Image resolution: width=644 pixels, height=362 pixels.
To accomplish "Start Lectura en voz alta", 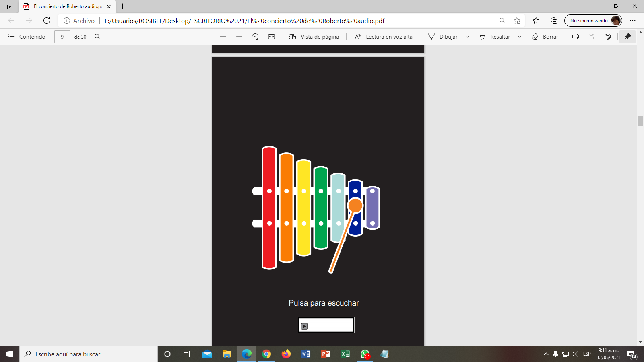I will [x=384, y=37].
